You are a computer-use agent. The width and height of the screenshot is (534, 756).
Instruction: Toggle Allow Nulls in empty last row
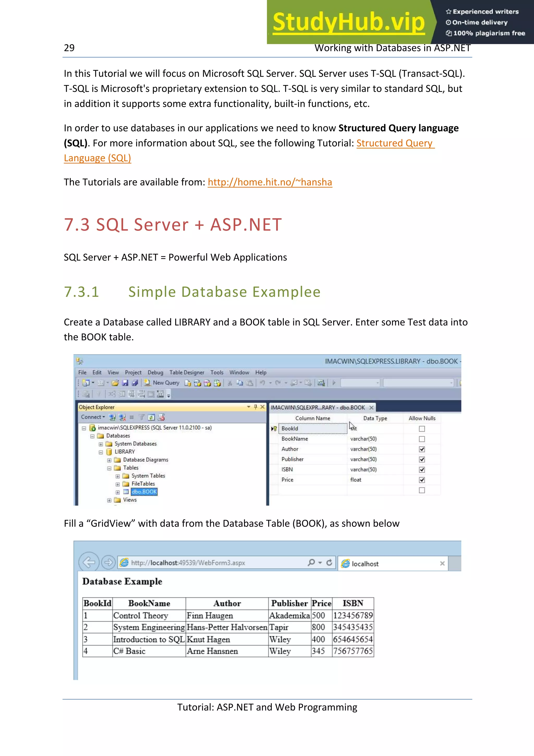click(422, 490)
